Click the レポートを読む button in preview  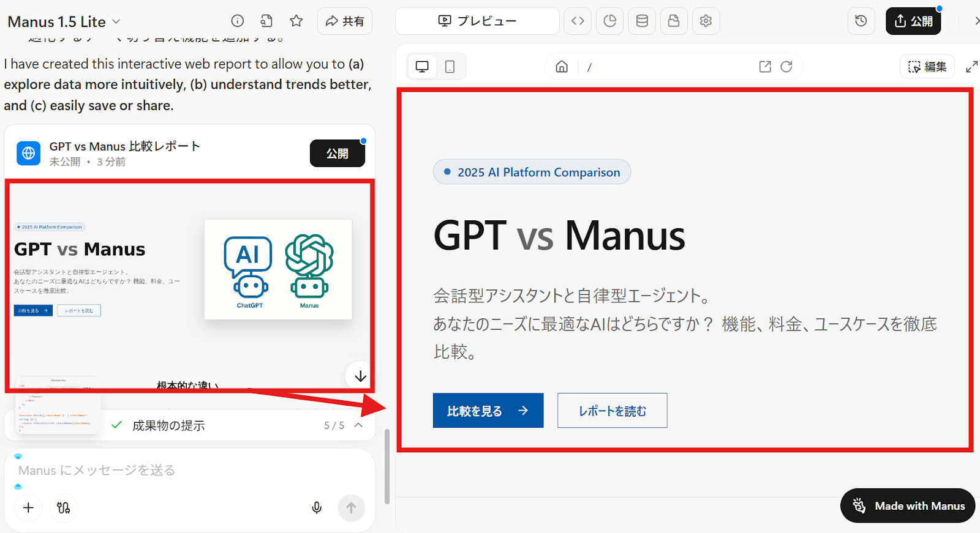tap(612, 411)
